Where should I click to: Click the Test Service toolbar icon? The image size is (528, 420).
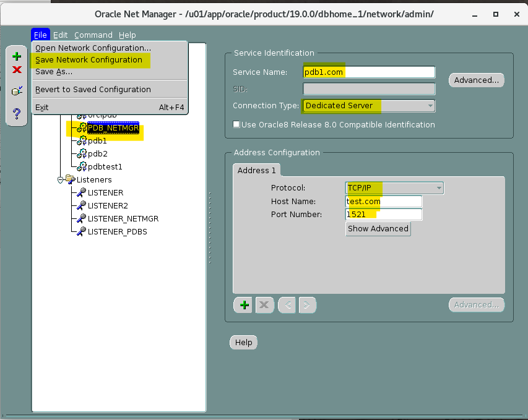(17, 91)
